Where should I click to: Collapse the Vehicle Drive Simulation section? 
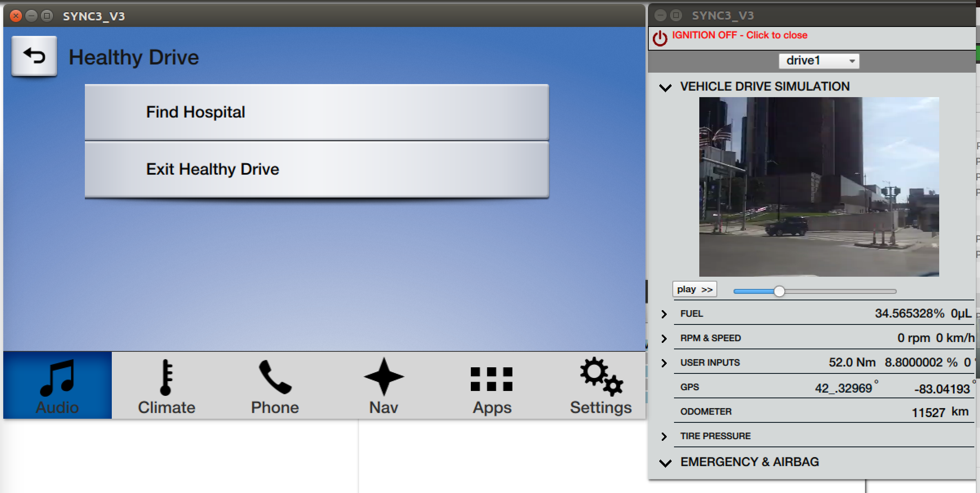click(x=665, y=87)
